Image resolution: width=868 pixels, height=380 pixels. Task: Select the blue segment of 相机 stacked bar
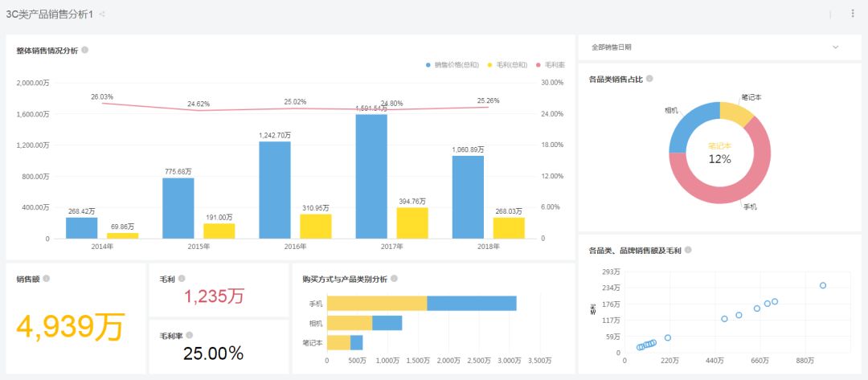click(x=387, y=323)
